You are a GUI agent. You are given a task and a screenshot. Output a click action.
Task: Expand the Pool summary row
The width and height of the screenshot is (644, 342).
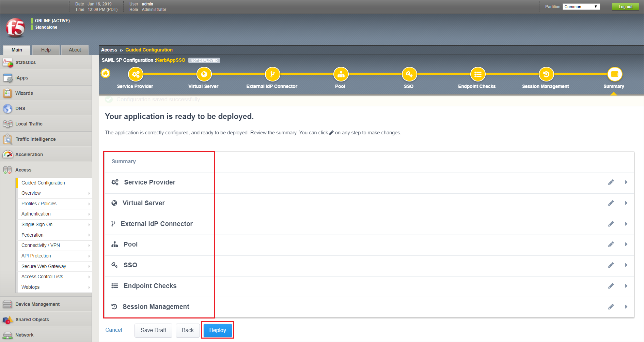click(x=626, y=244)
